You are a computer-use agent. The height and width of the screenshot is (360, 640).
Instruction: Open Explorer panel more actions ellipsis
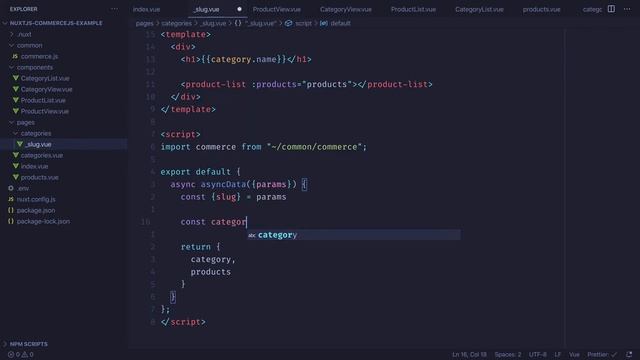[114, 9]
